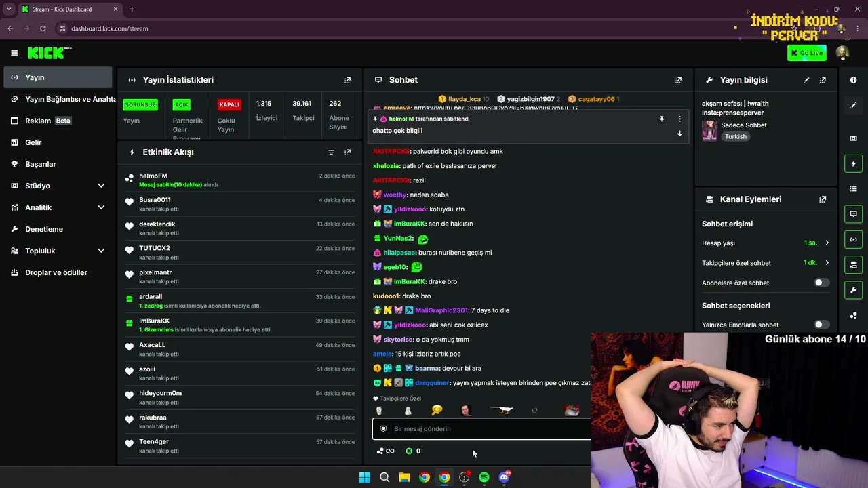This screenshot has width=868, height=488.
Task: Open Spotify from the taskbar
Action: 484,477
